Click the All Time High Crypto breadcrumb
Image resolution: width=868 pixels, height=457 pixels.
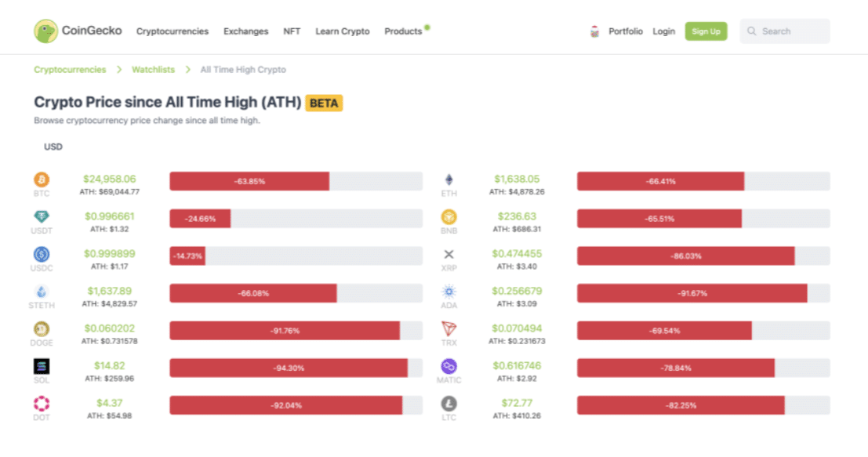click(x=243, y=70)
